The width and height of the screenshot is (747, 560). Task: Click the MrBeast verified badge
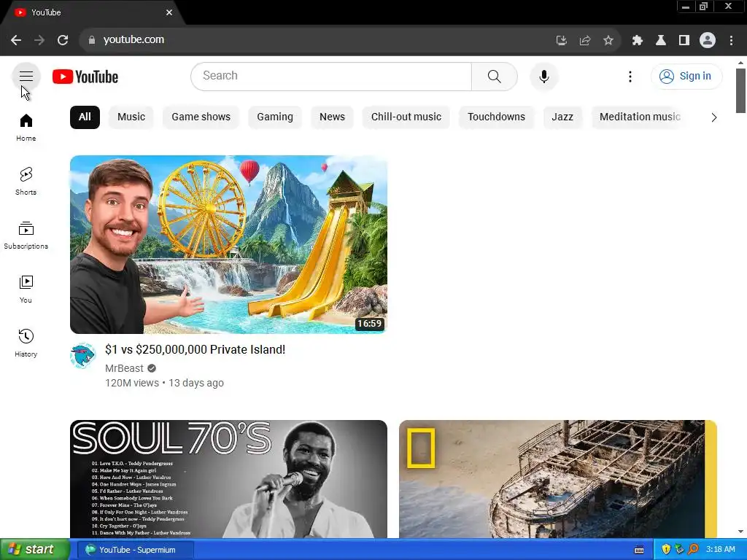point(152,368)
